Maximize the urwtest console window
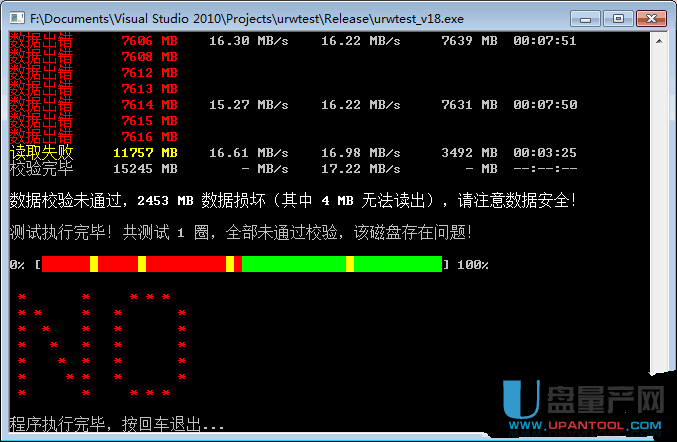 click(617, 17)
